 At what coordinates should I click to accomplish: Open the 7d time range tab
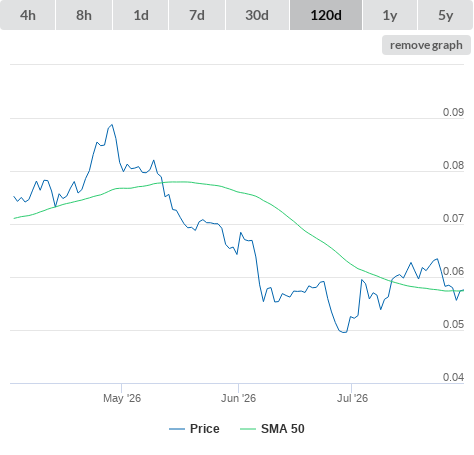(x=197, y=15)
